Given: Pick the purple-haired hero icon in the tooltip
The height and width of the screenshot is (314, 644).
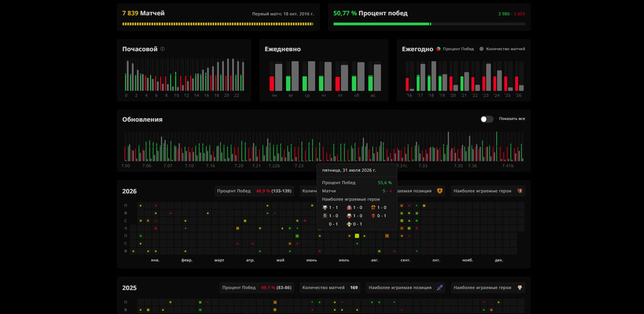Looking at the screenshot, I should [349, 208].
